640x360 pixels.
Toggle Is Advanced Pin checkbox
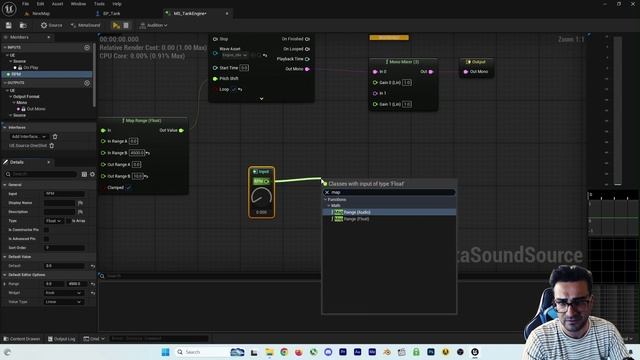(47, 239)
